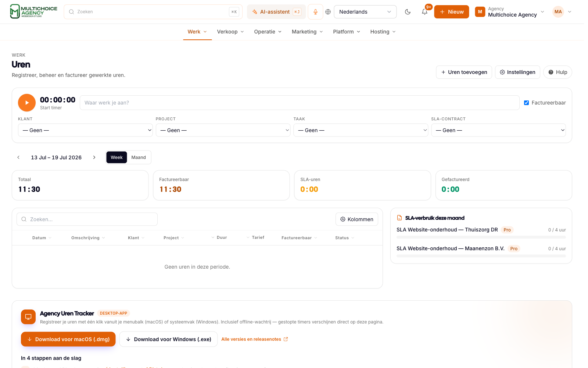
Task: Open the SLA-contract dropdown
Action: [498, 130]
